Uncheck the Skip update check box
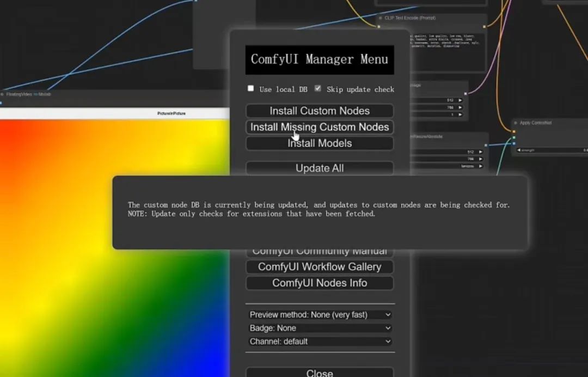Viewport: 588px width, 377px height. (317, 88)
